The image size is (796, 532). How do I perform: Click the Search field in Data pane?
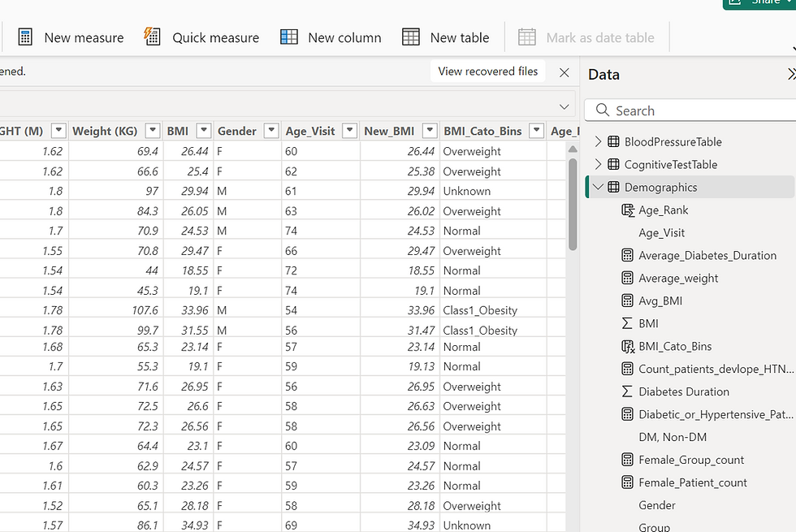pos(690,110)
